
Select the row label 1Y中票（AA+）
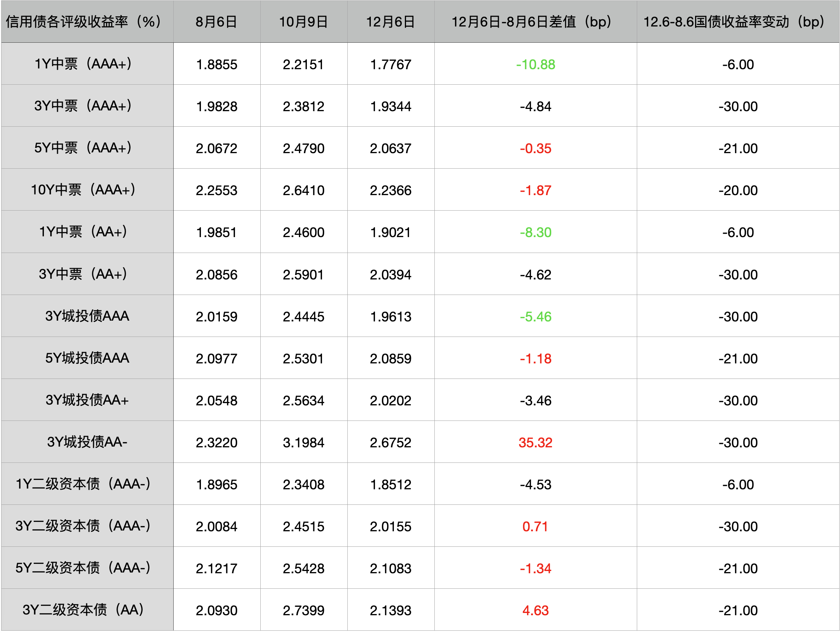pyautogui.click(x=87, y=232)
